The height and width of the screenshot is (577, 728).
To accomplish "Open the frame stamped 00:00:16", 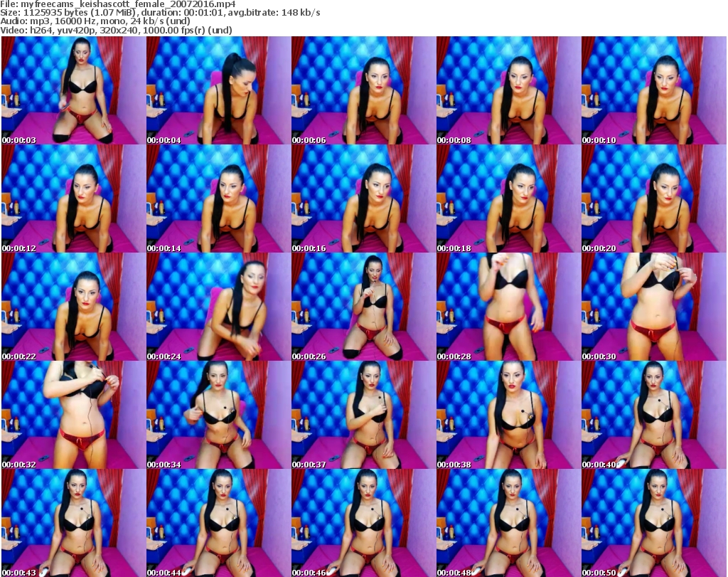I will 363,198.
